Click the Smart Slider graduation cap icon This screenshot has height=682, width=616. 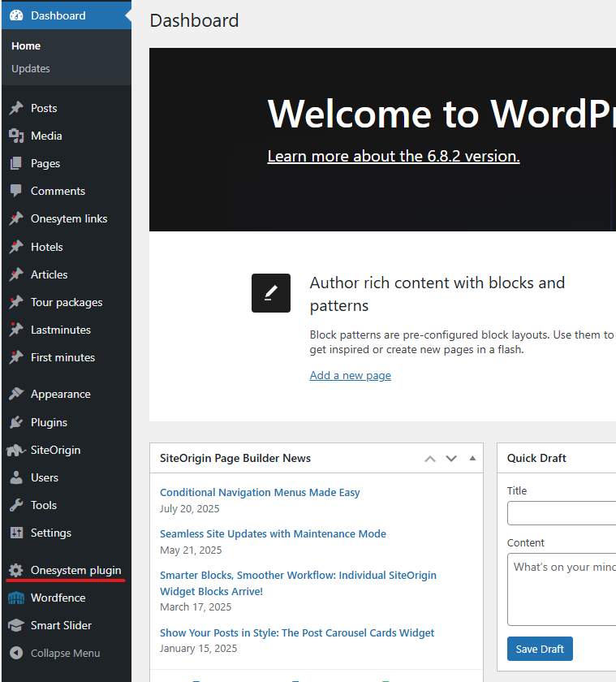16,625
